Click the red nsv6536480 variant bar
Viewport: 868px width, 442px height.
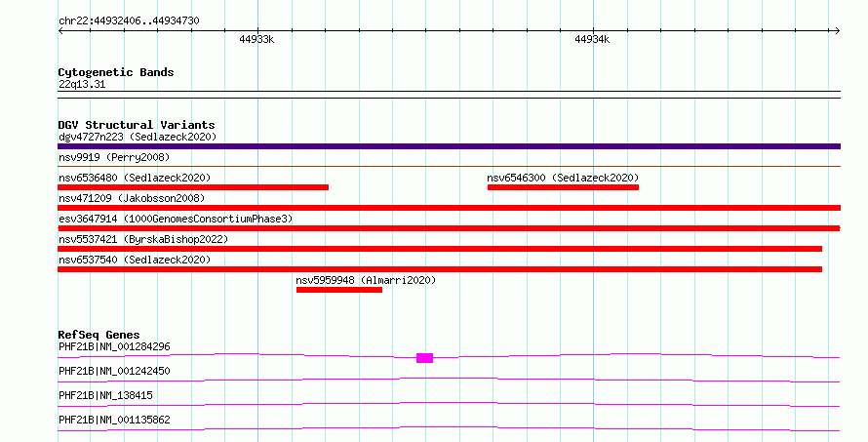tap(193, 187)
